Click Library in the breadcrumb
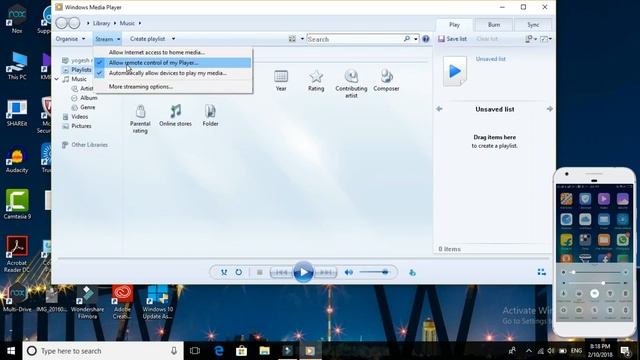This screenshot has width=640, height=360. click(101, 23)
